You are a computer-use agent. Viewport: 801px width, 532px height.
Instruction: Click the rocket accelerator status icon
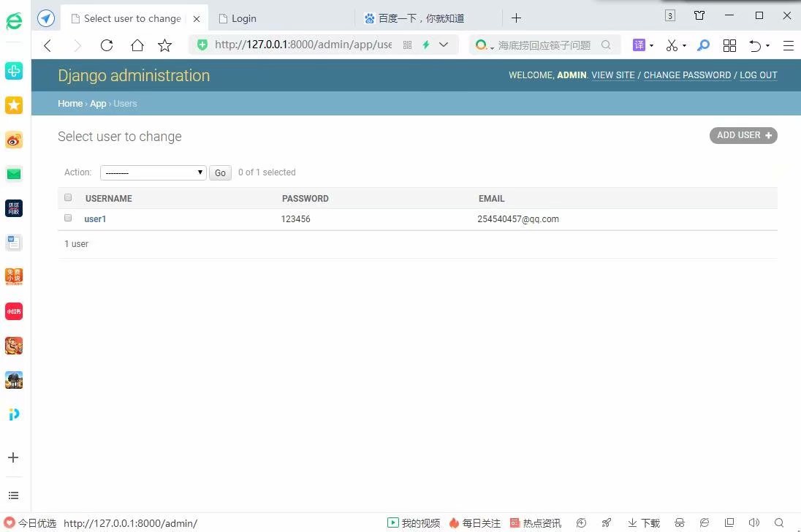[607, 522]
